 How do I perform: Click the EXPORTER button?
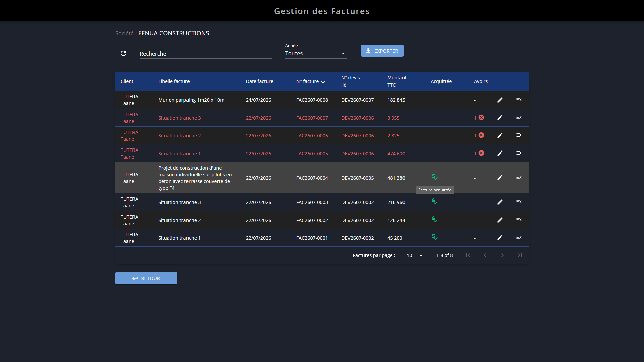tap(382, 51)
